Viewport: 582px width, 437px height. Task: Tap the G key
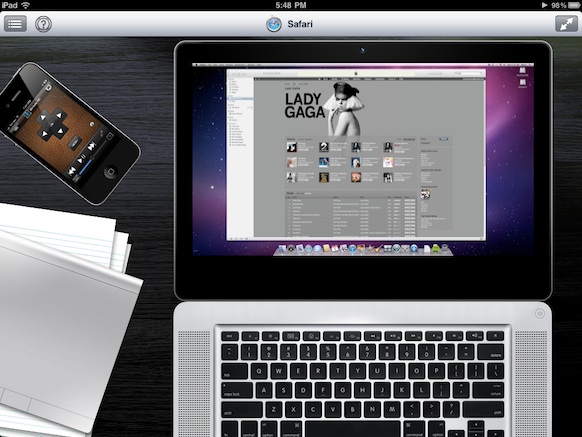343,391
